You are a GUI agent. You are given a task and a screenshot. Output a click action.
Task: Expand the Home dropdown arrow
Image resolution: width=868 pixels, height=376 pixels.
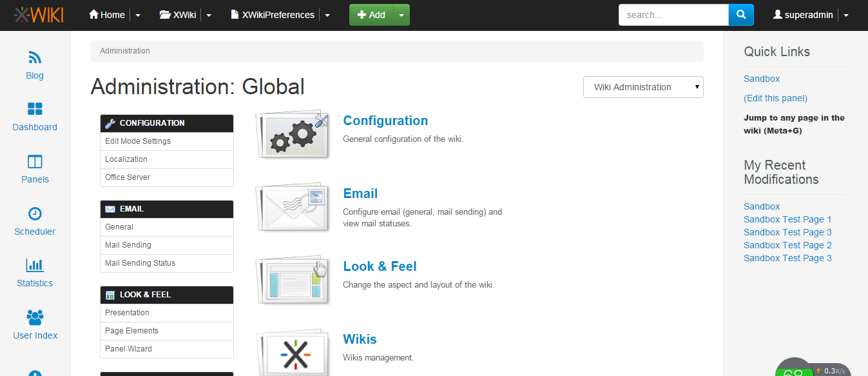(138, 15)
